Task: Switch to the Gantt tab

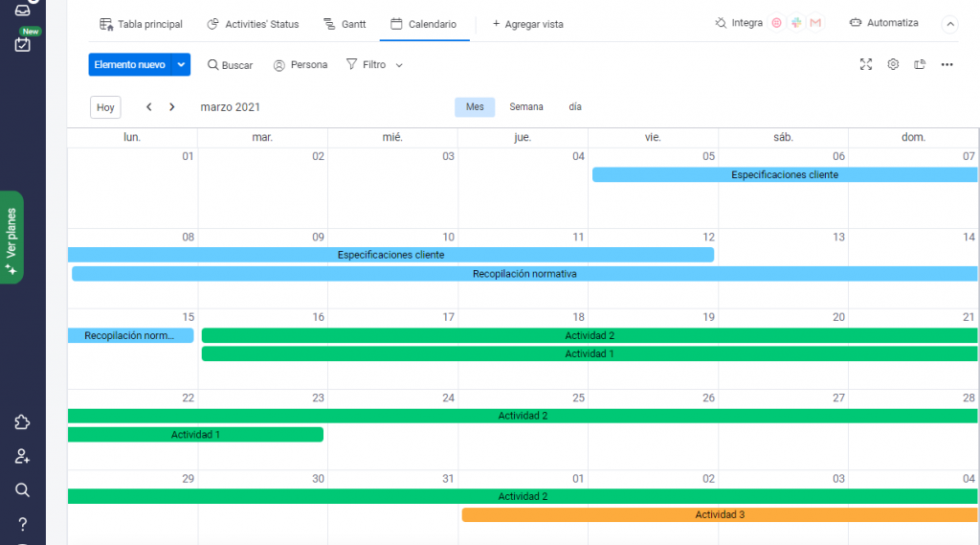Action: point(345,24)
